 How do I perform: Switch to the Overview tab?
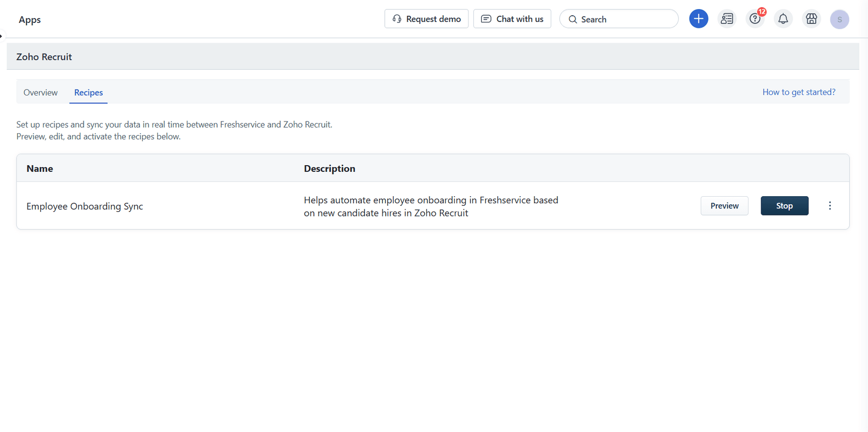(x=41, y=92)
